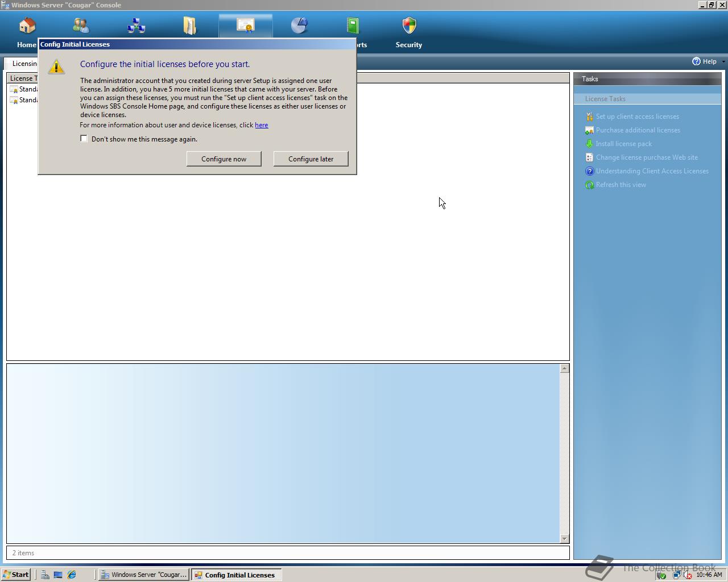
Task: Click the Understanding Client Access Licenses icon
Action: 589,171
